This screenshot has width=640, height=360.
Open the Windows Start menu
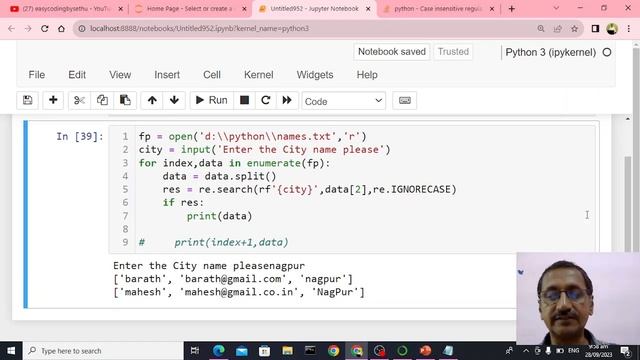(x=11, y=351)
